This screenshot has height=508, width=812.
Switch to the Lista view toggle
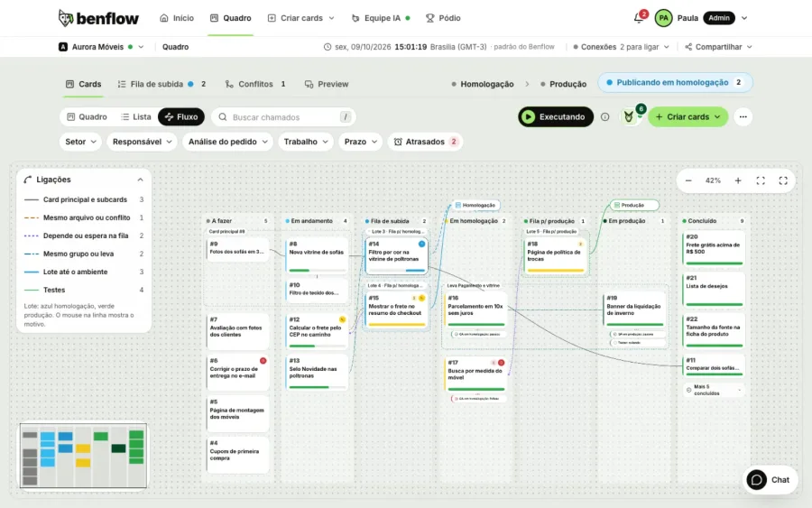[x=135, y=117]
